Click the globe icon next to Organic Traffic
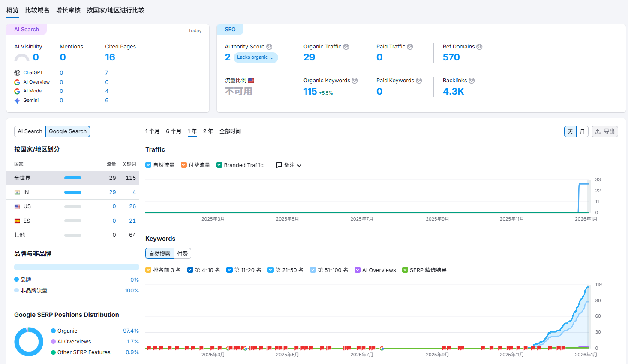 [346, 47]
